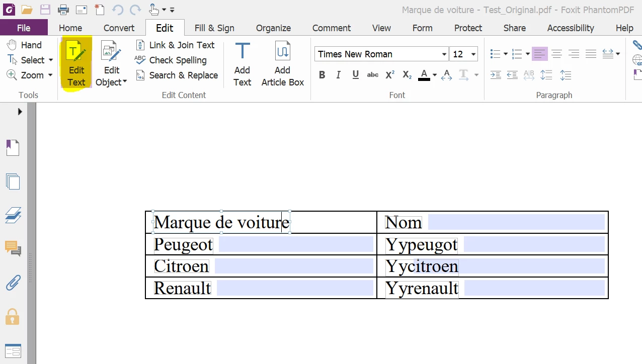Open the Comments side panel
Viewport: 642px width, 364px height.
(x=13, y=248)
